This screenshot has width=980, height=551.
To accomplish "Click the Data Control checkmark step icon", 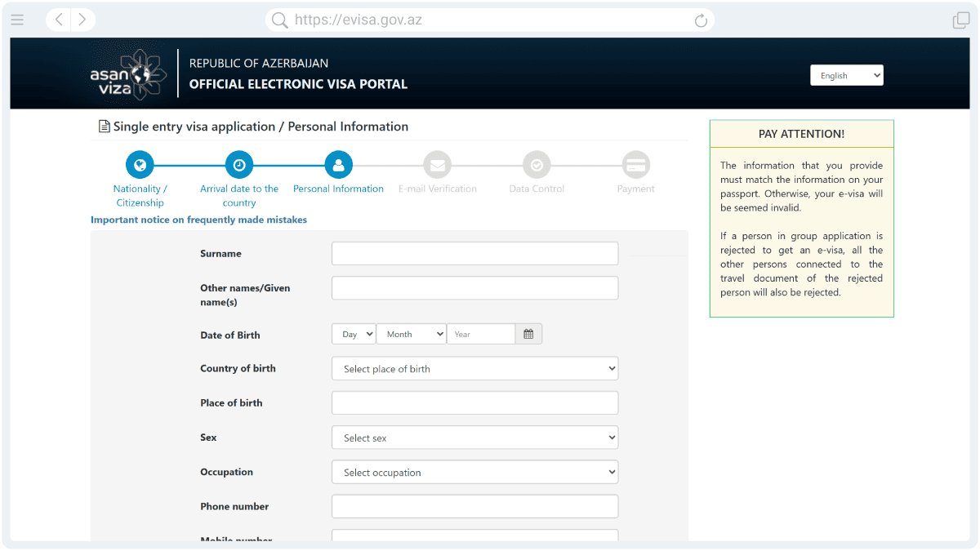I will tap(537, 165).
